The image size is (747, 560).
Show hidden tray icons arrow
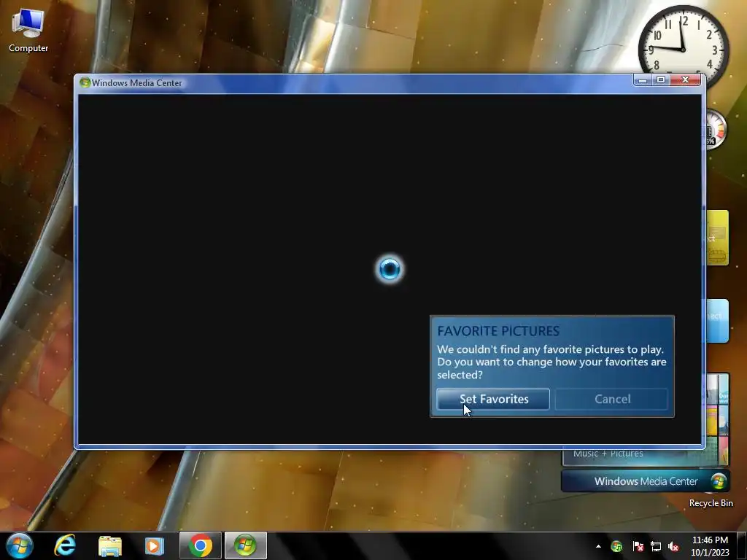[x=598, y=546]
